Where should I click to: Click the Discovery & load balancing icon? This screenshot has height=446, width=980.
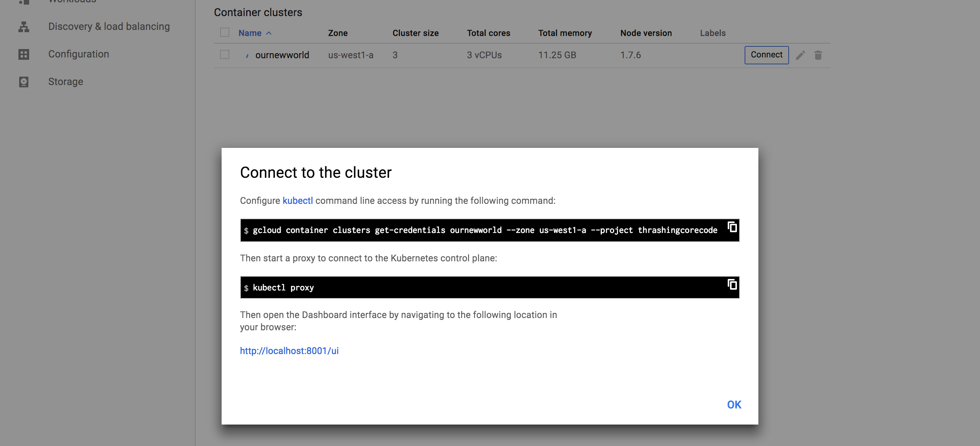tap(24, 26)
